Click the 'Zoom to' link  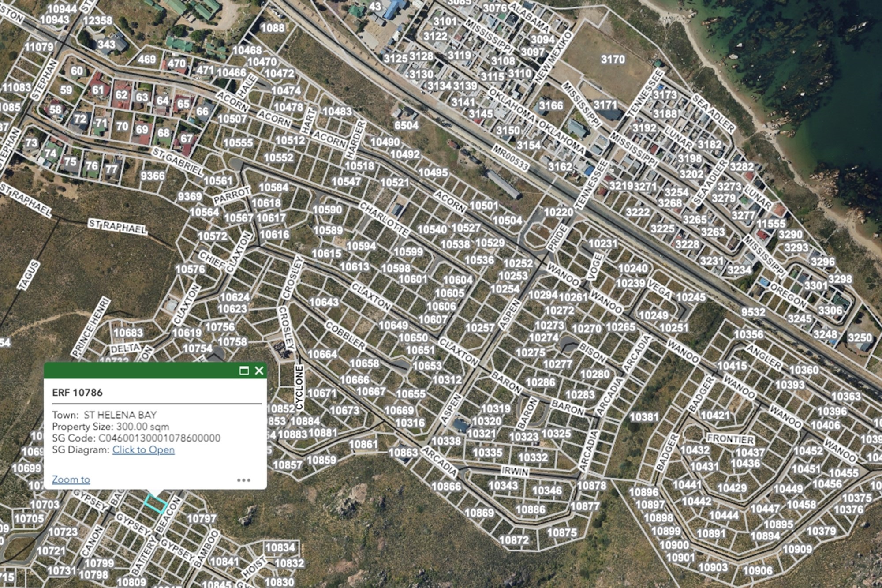(x=71, y=479)
